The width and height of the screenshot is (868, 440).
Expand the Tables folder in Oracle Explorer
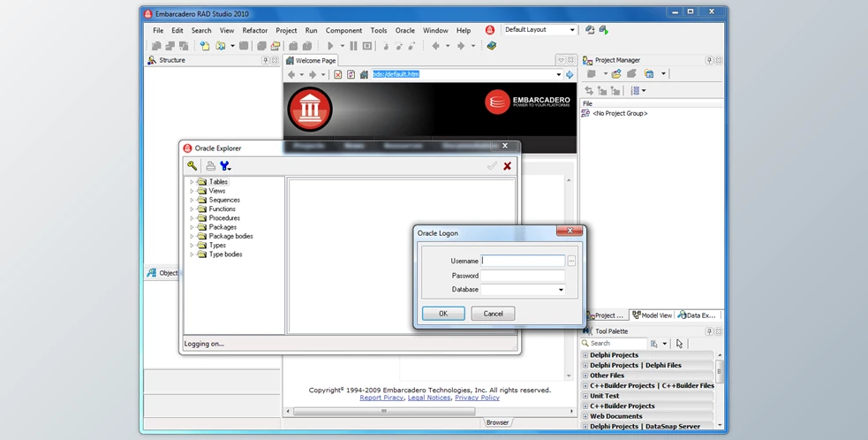click(192, 182)
